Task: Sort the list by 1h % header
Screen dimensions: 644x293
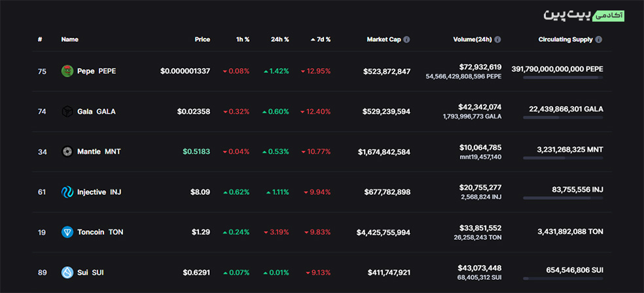Action: click(242, 39)
